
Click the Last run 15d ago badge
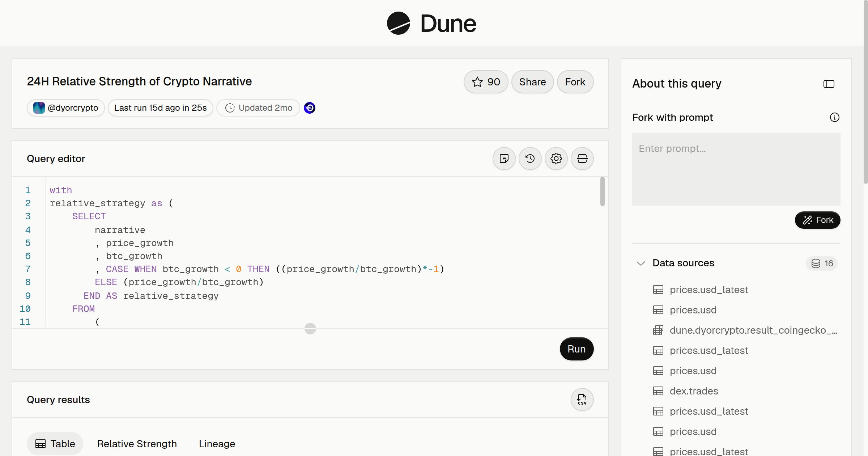point(161,108)
